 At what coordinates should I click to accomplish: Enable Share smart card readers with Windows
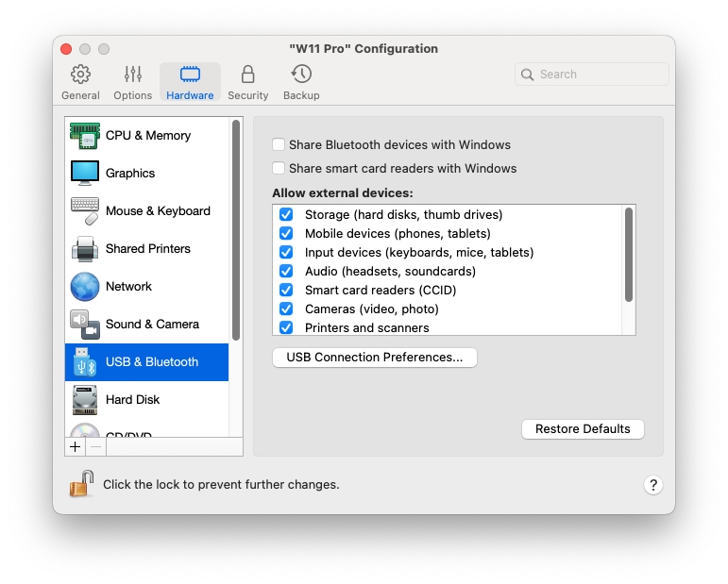pos(279,169)
